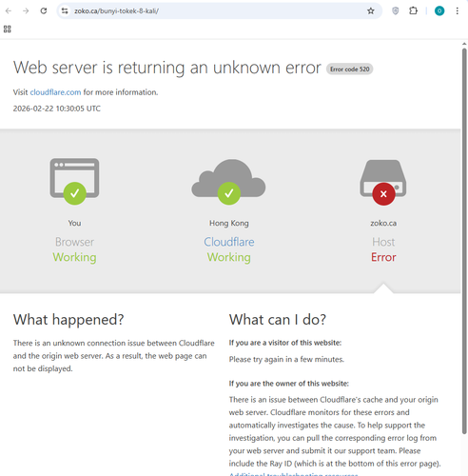Click the "Working" status under Cloudflare
This screenshot has height=476, width=468.
(x=229, y=257)
